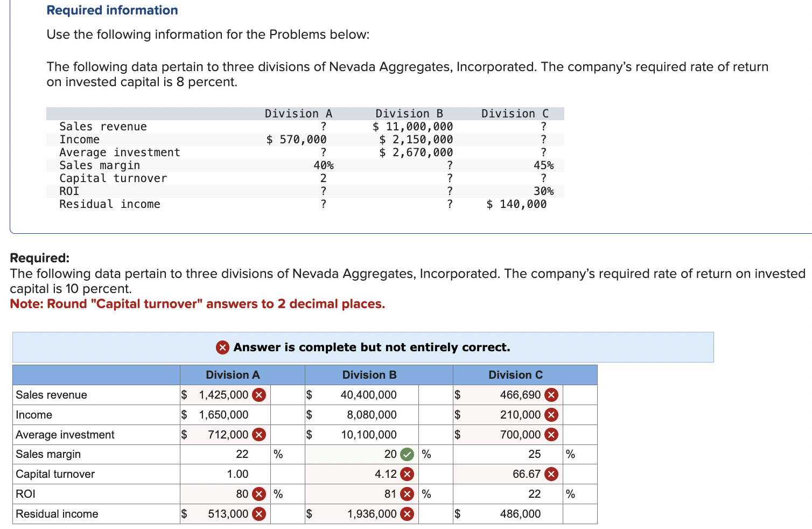812x529 pixels.
Task: Click the Required information heading
Action: pyautogui.click(x=111, y=10)
